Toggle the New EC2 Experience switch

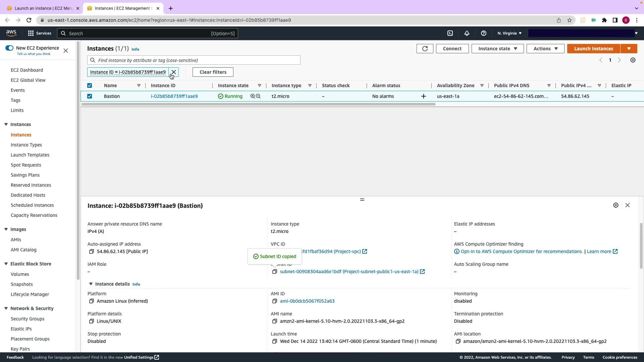click(9, 48)
